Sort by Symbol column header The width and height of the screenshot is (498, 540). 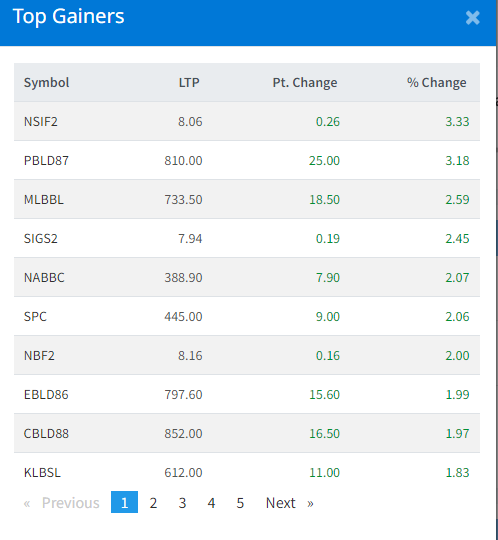(x=46, y=83)
